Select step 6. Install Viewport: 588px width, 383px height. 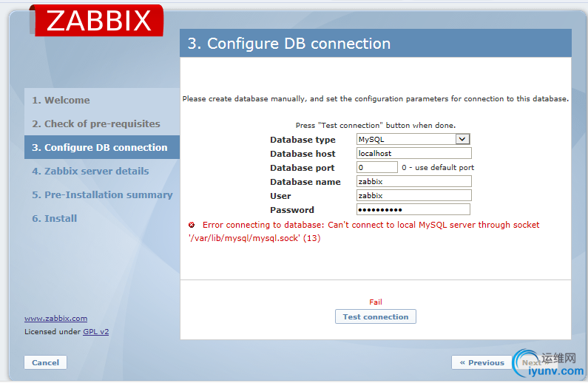coord(55,218)
